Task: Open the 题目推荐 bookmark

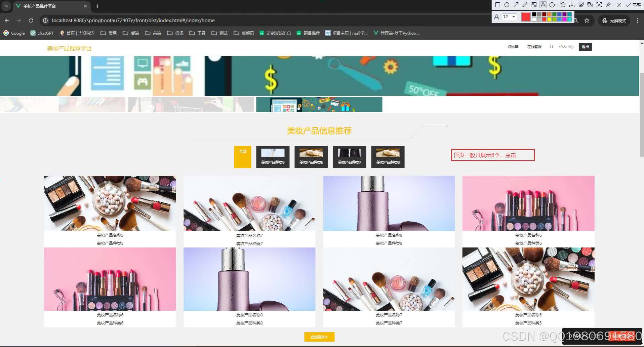Action: (x=308, y=33)
